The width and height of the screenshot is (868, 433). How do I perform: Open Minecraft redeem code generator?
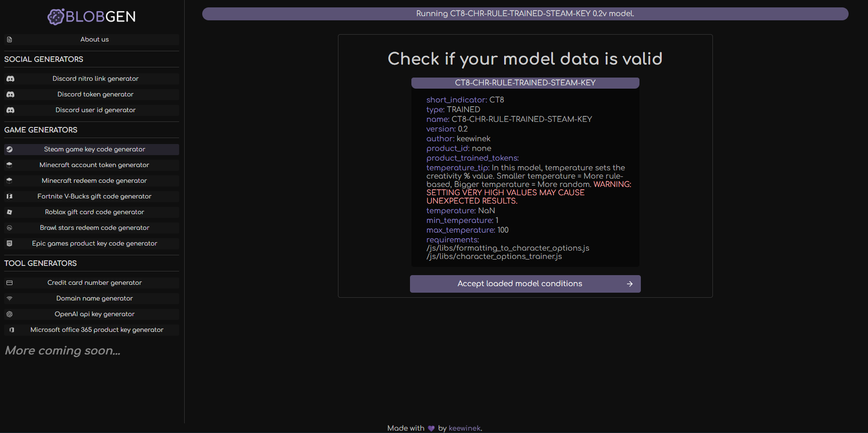pos(94,181)
